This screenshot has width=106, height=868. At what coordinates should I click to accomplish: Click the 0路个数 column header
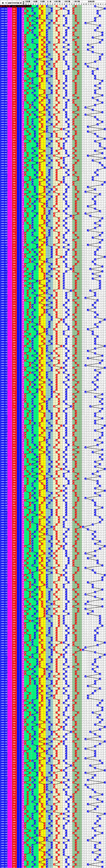point(58,1)
